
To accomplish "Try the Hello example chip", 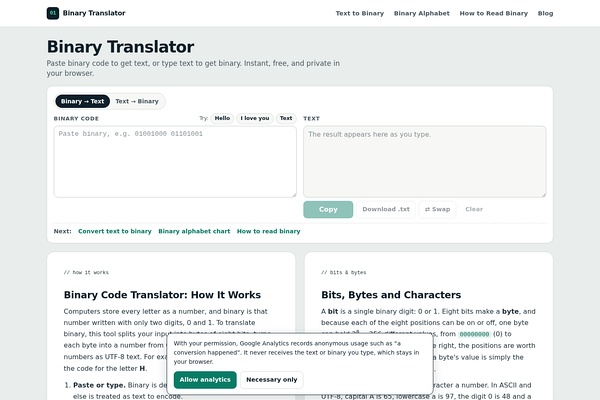I will click(222, 118).
